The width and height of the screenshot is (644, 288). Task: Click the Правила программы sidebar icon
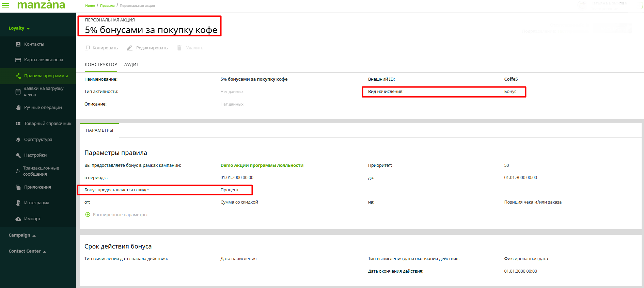[18, 76]
